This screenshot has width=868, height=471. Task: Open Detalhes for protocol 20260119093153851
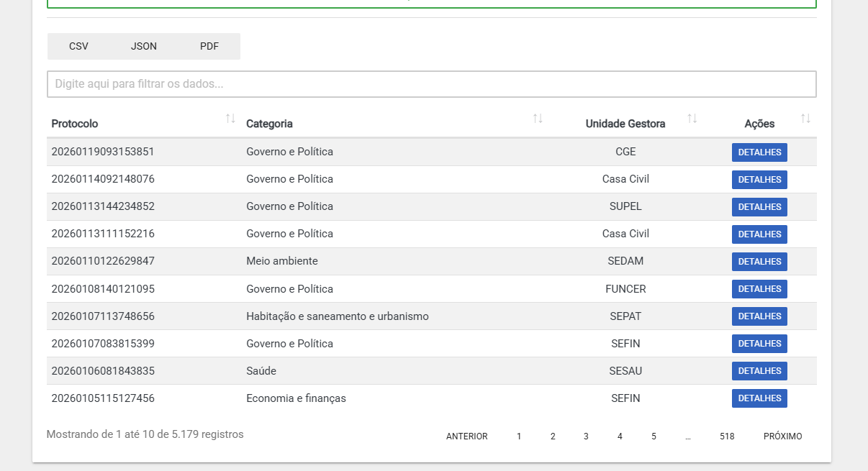pos(759,152)
